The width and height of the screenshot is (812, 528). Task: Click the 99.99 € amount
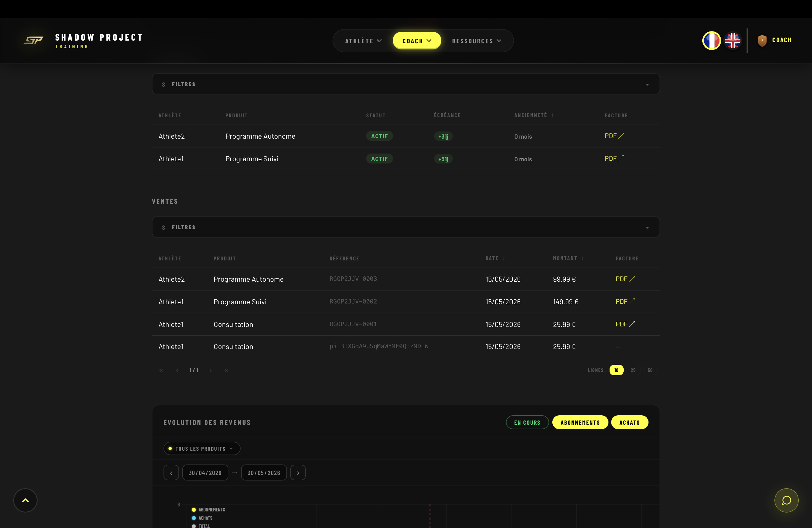(564, 279)
